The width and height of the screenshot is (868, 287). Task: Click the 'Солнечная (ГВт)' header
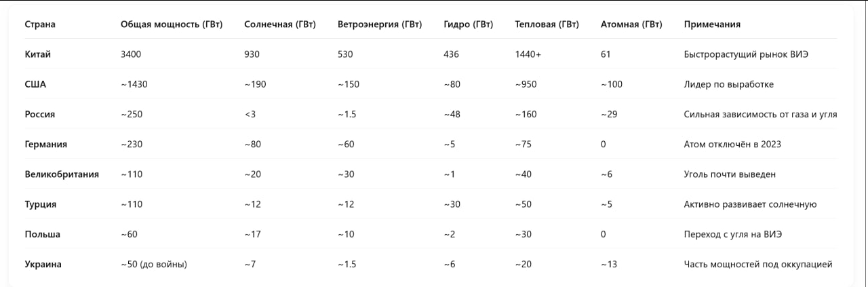pos(279,25)
